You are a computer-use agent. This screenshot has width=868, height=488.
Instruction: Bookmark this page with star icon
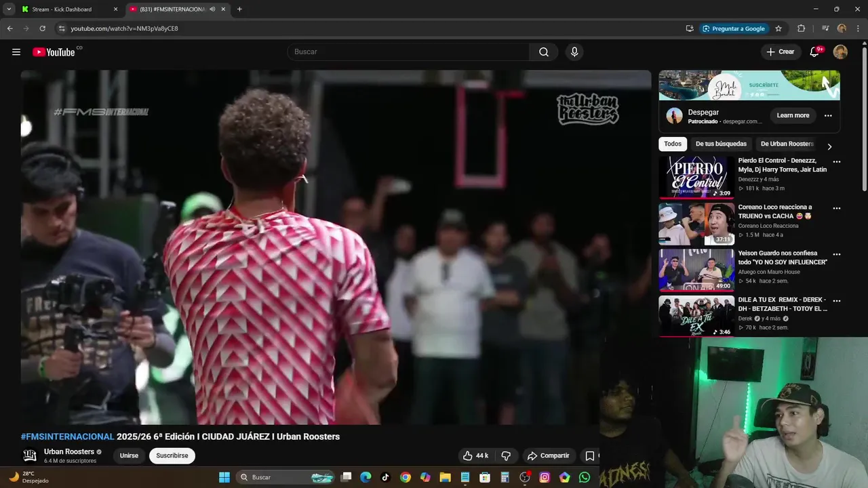(778, 28)
